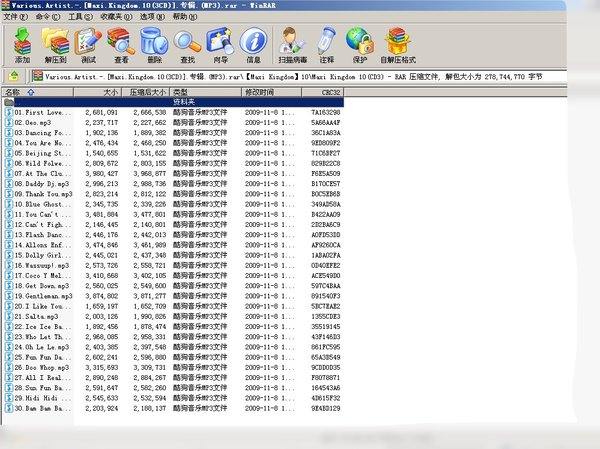Select file 15.Dolly Girl...
600x449 pixels.
coord(173,255)
